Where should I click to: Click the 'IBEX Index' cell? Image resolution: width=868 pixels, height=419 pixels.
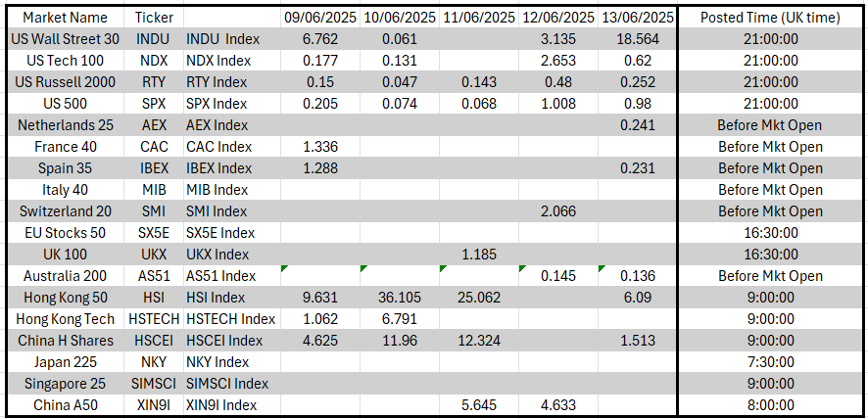coord(231,168)
